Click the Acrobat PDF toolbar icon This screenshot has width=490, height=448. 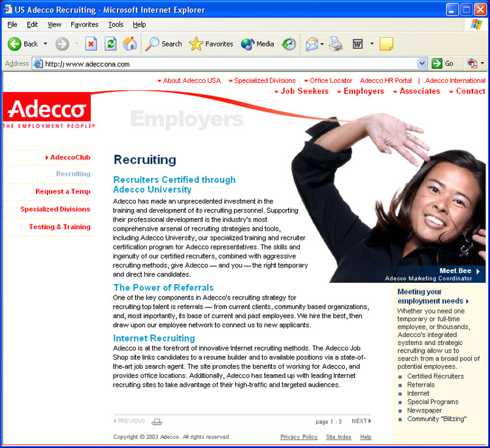(472, 64)
